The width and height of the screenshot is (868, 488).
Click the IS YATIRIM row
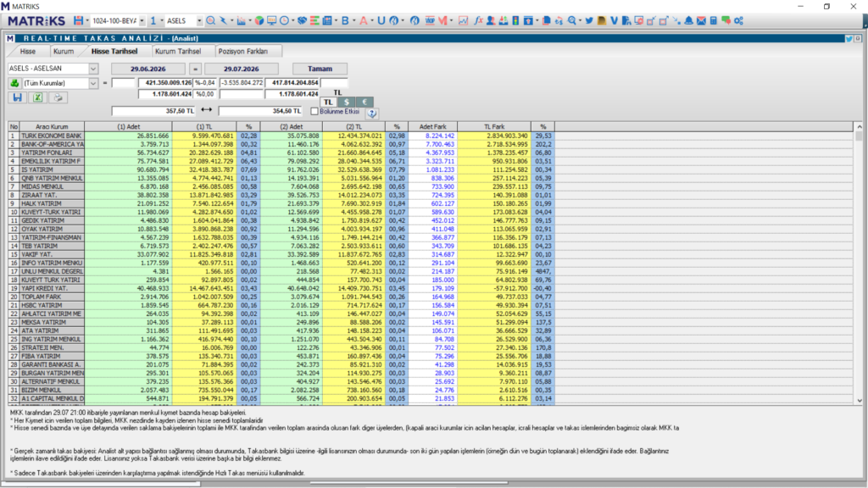281,169
